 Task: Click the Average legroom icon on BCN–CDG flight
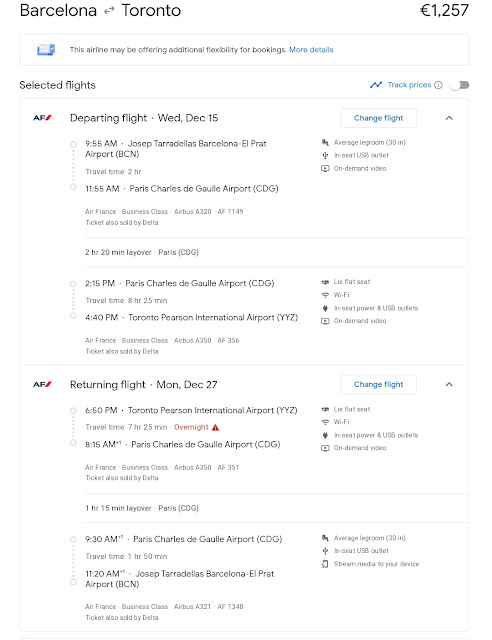point(325,142)
